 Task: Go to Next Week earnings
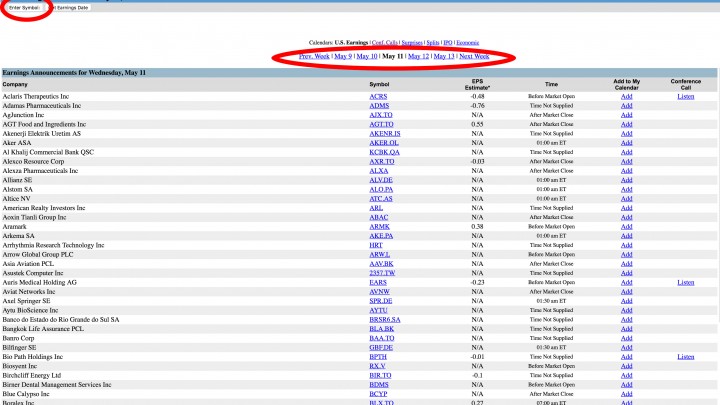click(x=474, y=56)
